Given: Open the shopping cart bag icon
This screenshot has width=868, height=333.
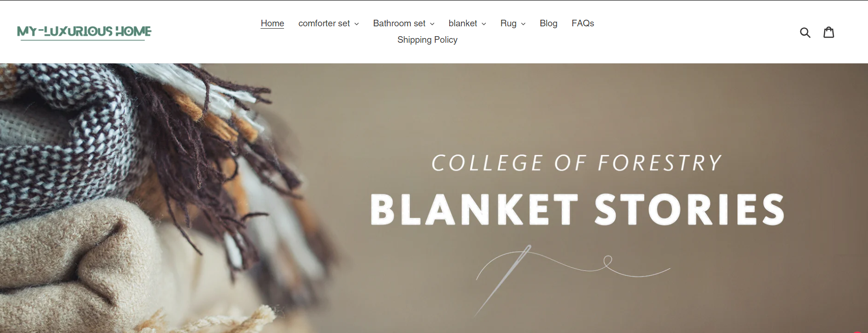Looking at the screenshot, I should tap(829, 32).
